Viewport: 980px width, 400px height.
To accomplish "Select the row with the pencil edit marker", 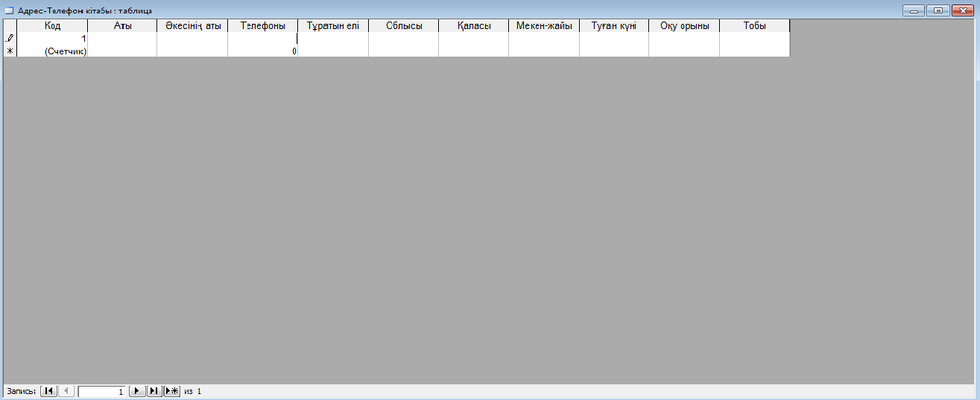I will [x=10, y=38].
